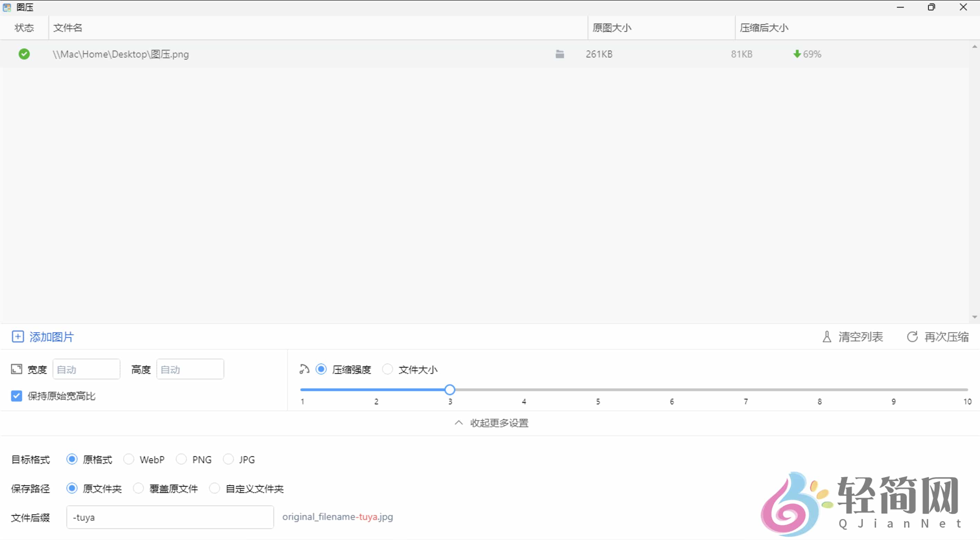The width and height of the screenshot is (980, 540).
Task: Uncheck 保持原始宽高比
Action: [16, 396]
